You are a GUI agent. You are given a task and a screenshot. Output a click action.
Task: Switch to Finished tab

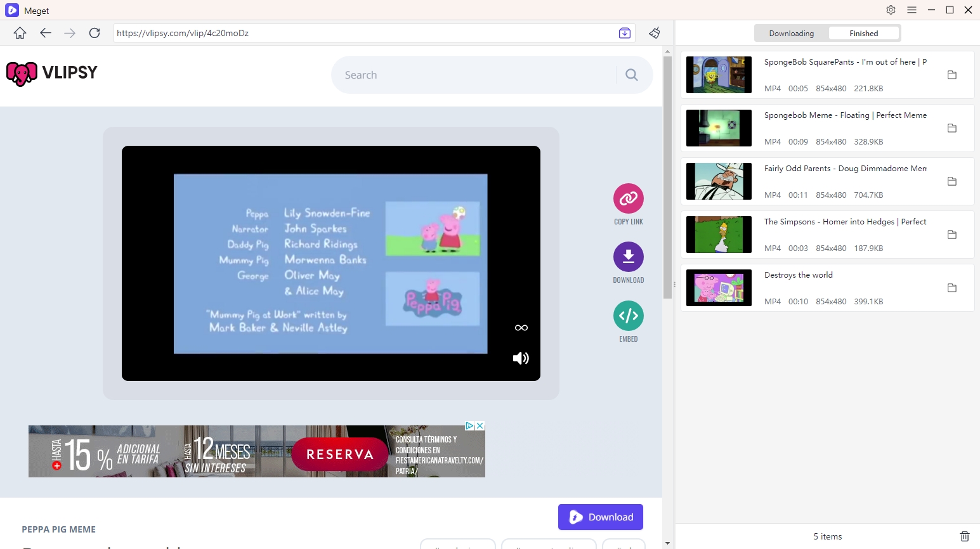(x=864, y=34)
